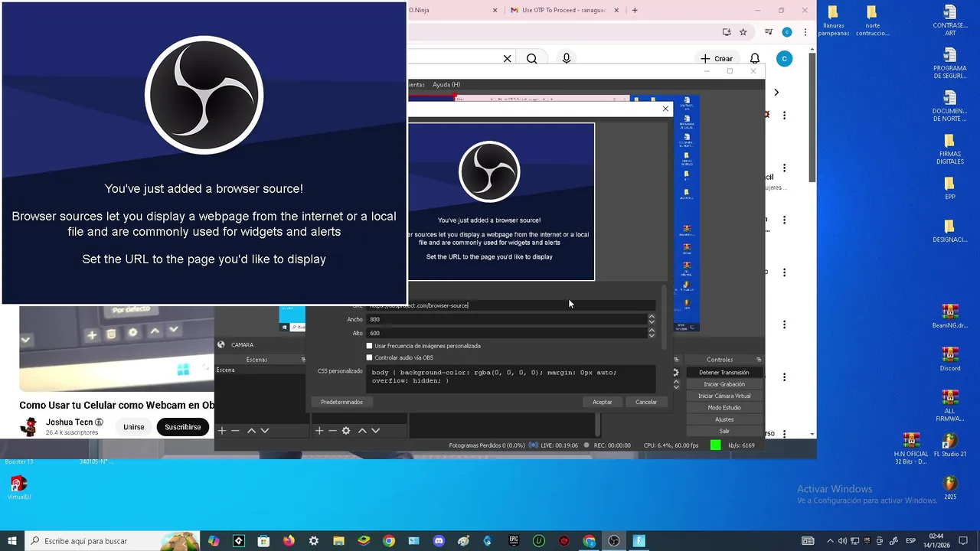
Task: Open the VirtualDJ desktop shortcut
Action: tap(18, 487)
